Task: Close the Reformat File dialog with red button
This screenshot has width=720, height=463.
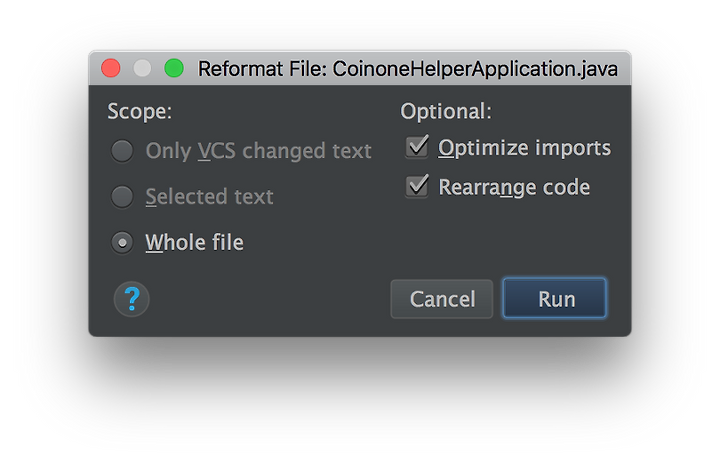Action: coord(111,68)
